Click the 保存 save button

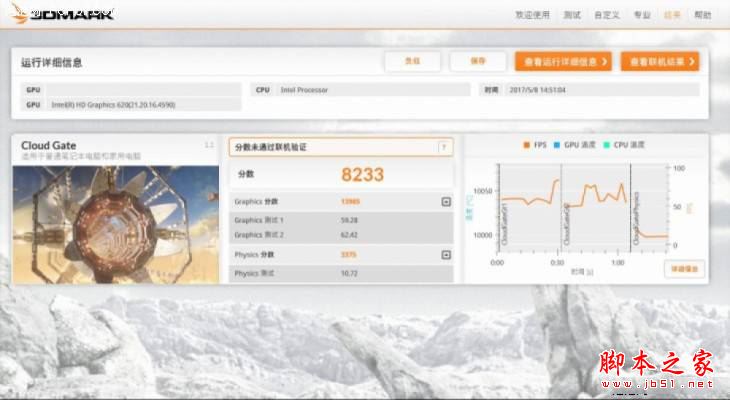pyautogui.click(x=478, y=61)
